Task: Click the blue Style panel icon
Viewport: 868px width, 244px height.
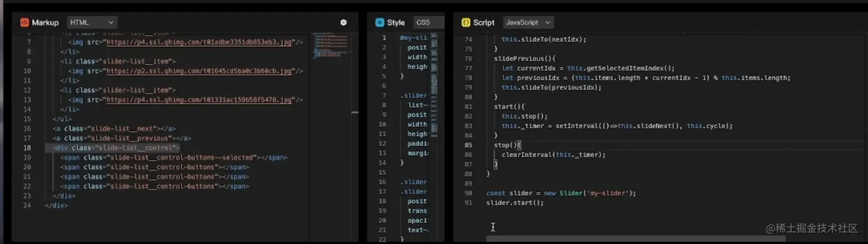Action: tap(379, 22)
